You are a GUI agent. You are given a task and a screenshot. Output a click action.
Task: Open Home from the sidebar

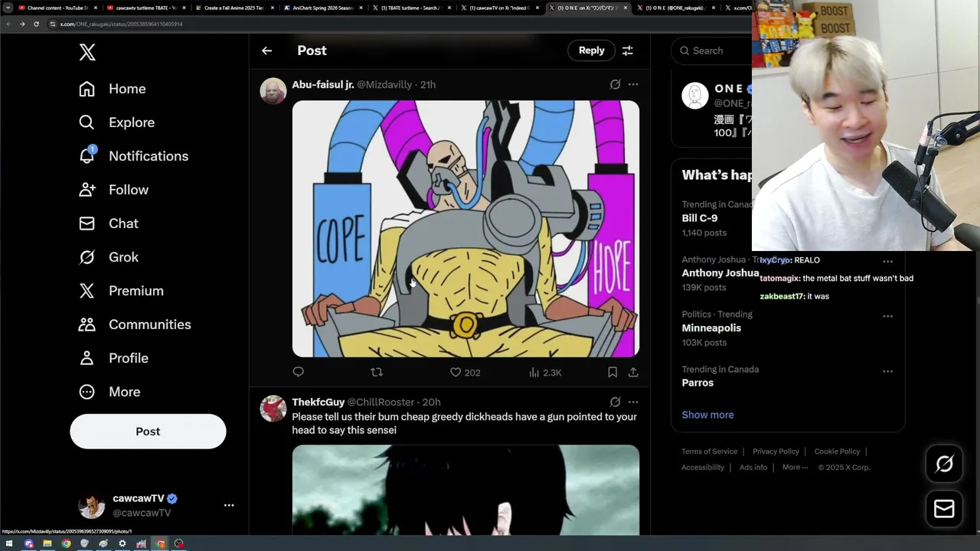(112, 89)
